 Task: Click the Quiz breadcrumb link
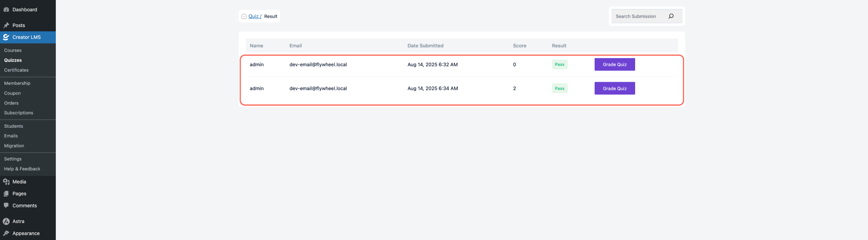click(x=254, y=16)
